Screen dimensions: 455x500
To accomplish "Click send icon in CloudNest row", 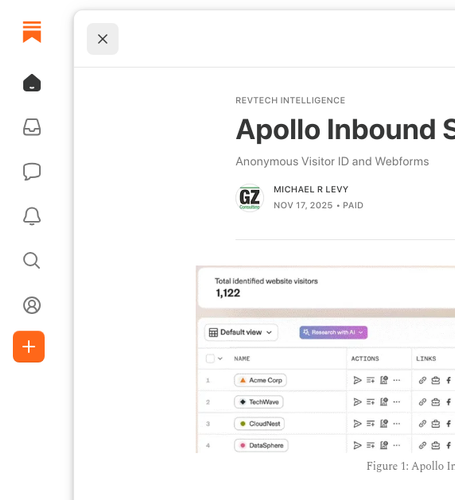I will pyautogui.click(x=357, y=424).
